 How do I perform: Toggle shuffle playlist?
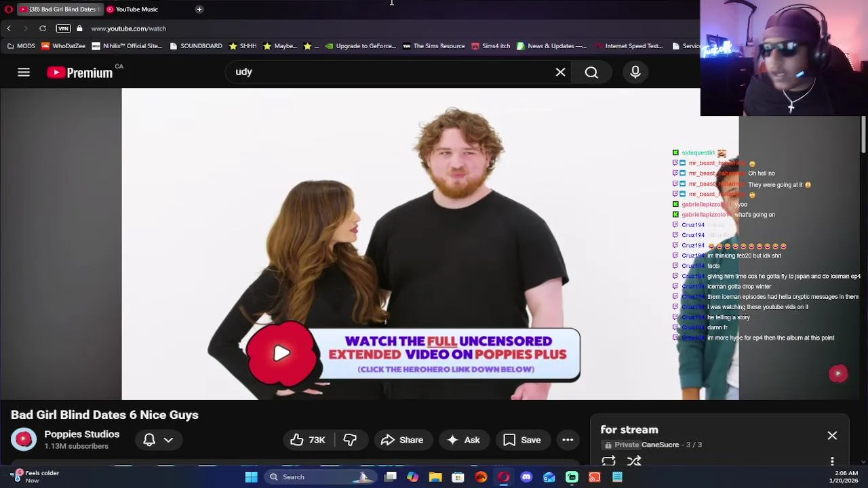coord(634,462)
